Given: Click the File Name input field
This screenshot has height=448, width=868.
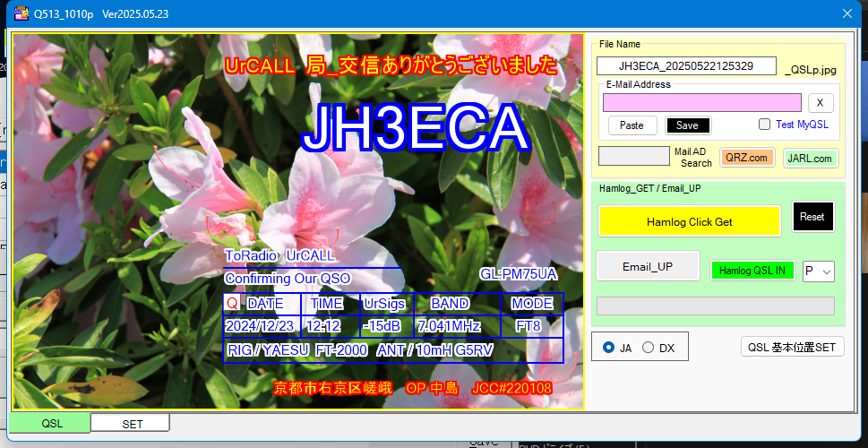Looking at the screenshot, I should click(x=686, y=66).
